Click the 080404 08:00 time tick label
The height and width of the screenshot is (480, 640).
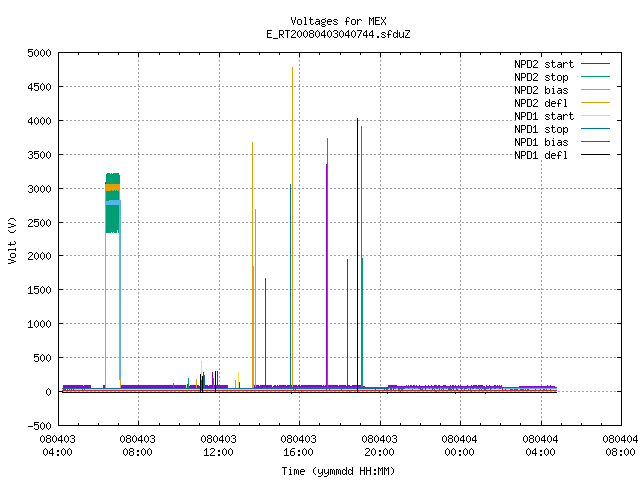click(x=620, y=446)
